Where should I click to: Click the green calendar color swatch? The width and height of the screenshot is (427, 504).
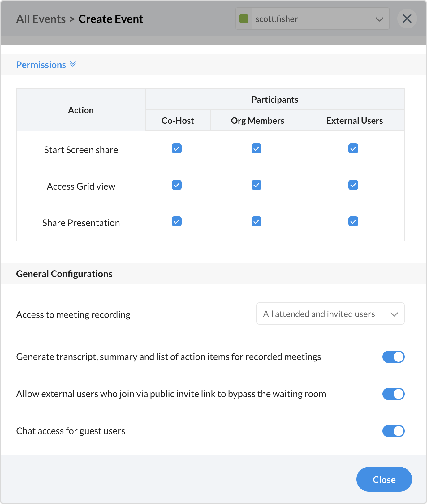[244, 19]
